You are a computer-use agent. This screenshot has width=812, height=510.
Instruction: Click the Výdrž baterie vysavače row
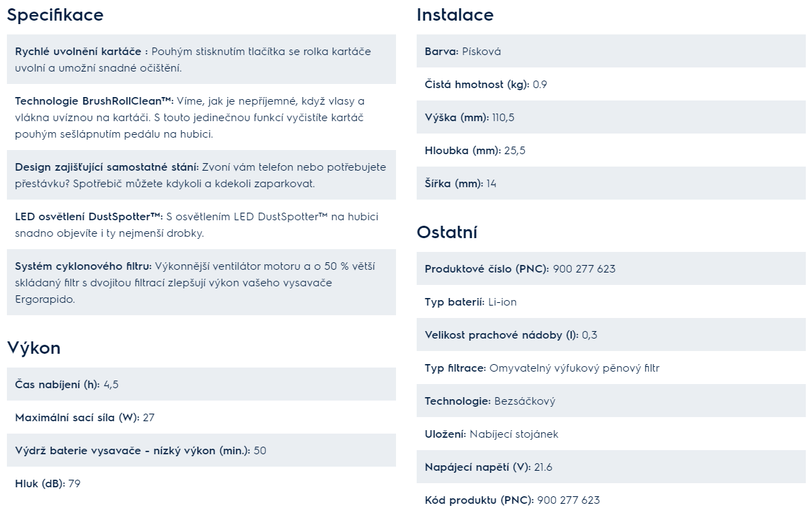201,450
